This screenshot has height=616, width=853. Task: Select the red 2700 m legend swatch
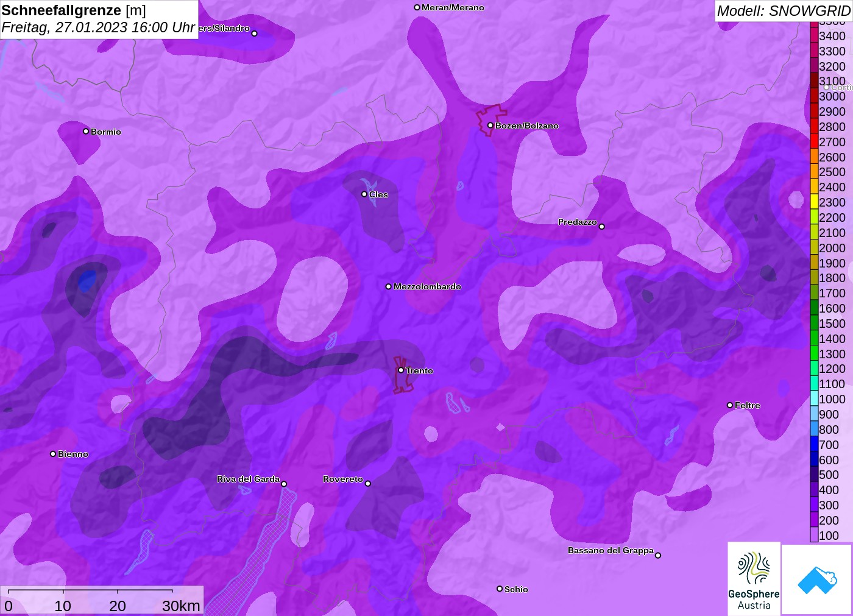point(814,141)
